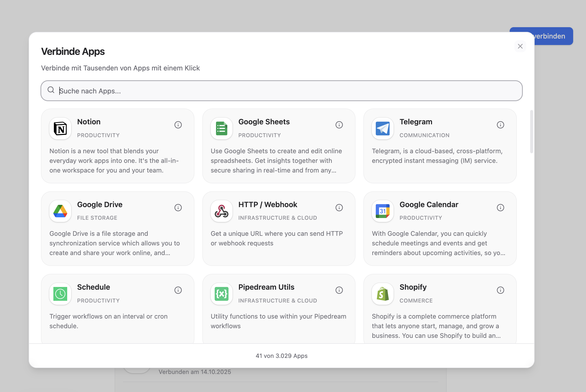Show info for the Notion app
This screenshot has width=586, height=392.
178,125
